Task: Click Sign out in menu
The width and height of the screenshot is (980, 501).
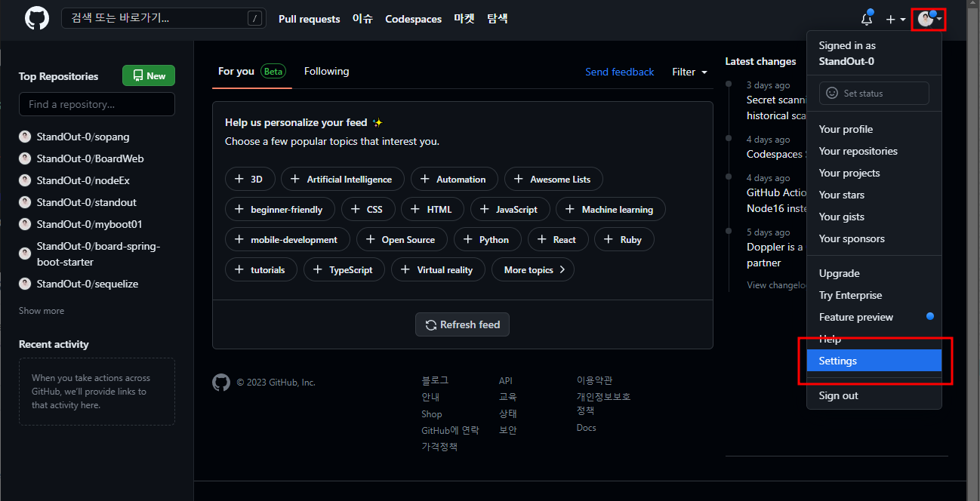Action: point(874,395)
